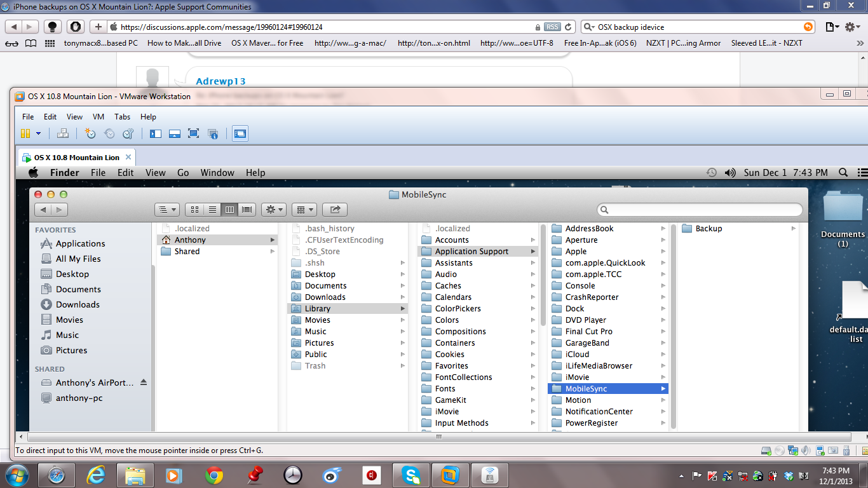This screenshot has width=868, height=488.
Task: Open the VMware power options dropdown arrow
Action: coord(38,133)
